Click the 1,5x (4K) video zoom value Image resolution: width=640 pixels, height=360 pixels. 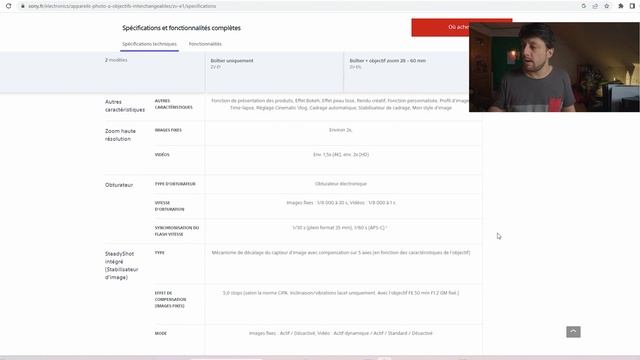(341, 155)
